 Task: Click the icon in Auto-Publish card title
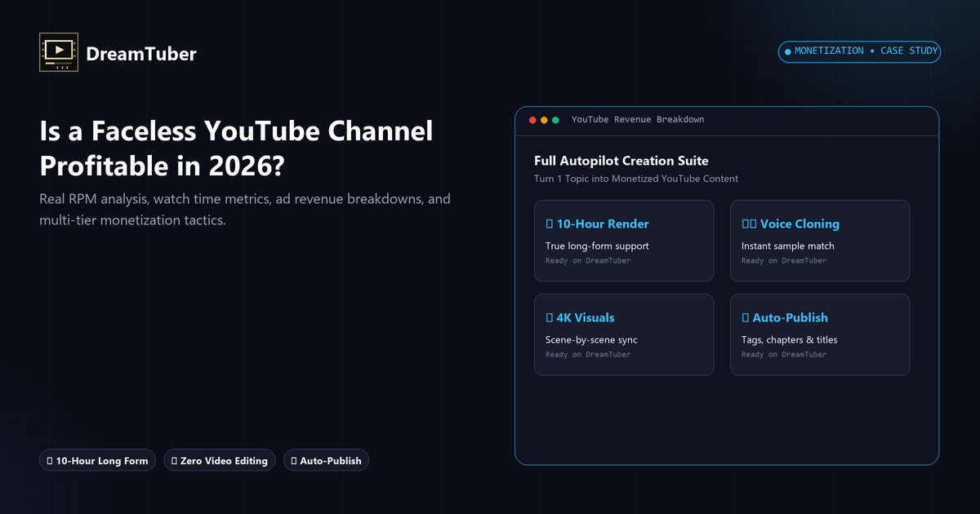pyautogui.click(x=746, y=317)
